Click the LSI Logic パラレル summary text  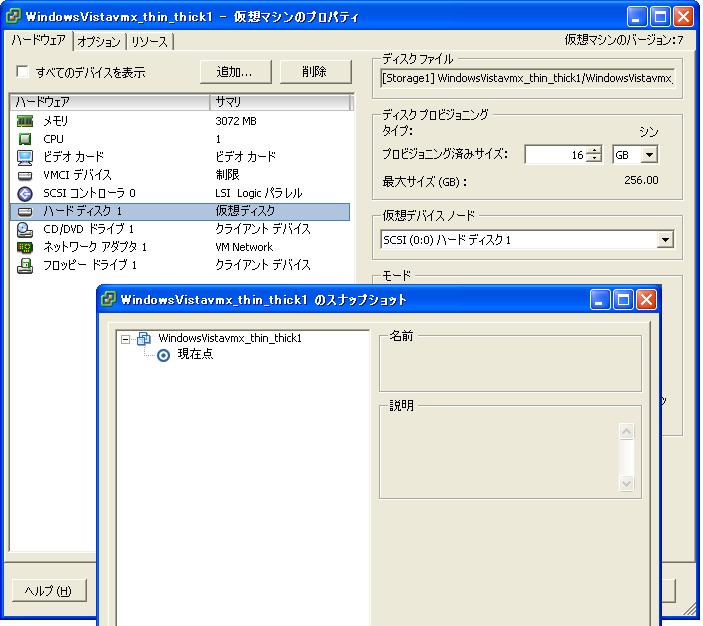point(259,193)
